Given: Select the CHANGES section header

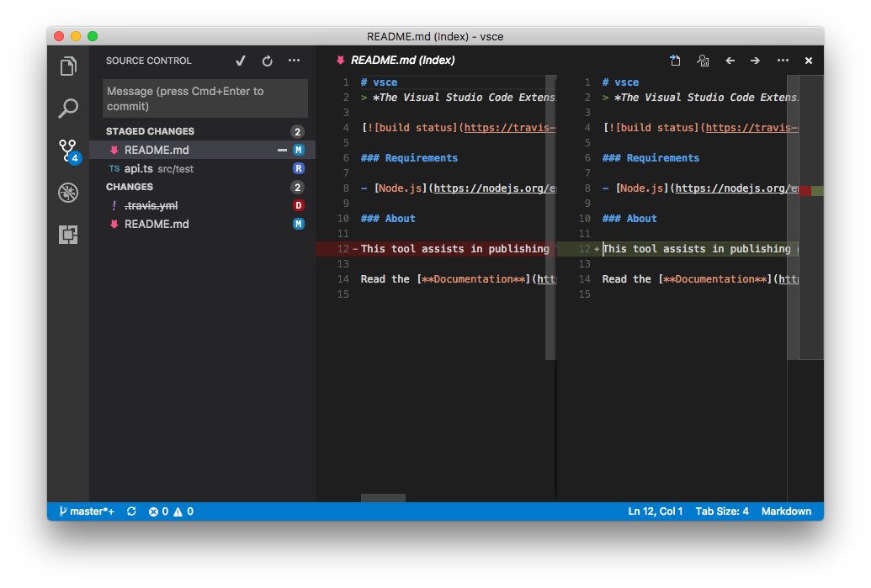Looking at the screenshot, I should [x=130, y=187].
